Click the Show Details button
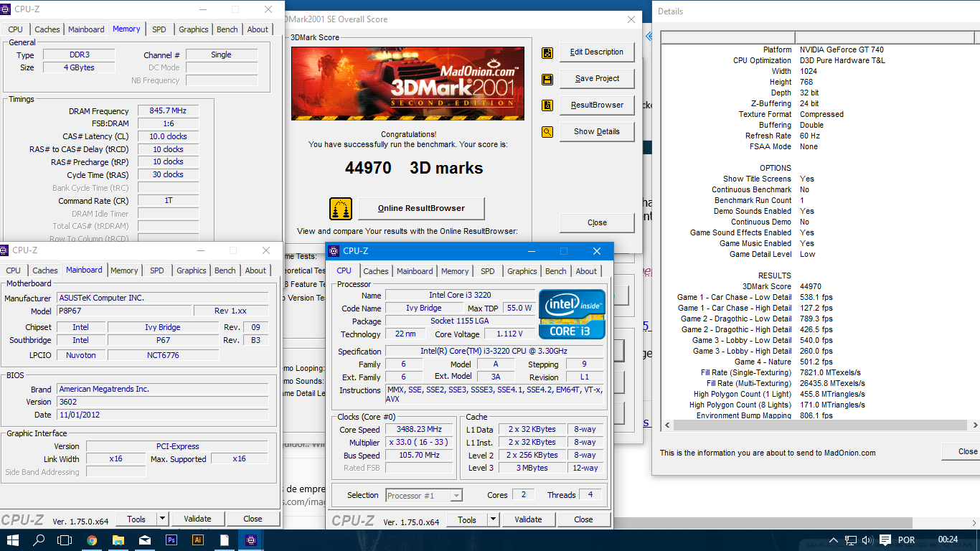 [597, 132]
